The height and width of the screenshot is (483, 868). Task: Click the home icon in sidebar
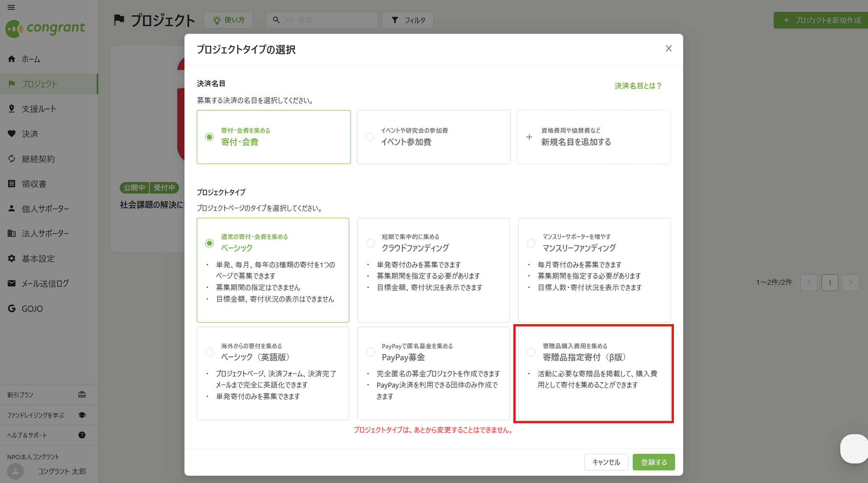[11, 59]
